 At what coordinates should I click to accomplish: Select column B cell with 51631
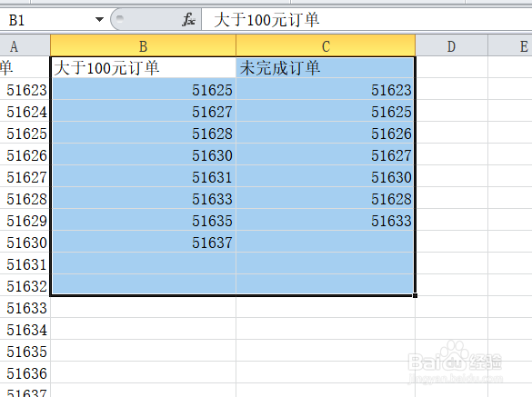(x=143, y=176)
